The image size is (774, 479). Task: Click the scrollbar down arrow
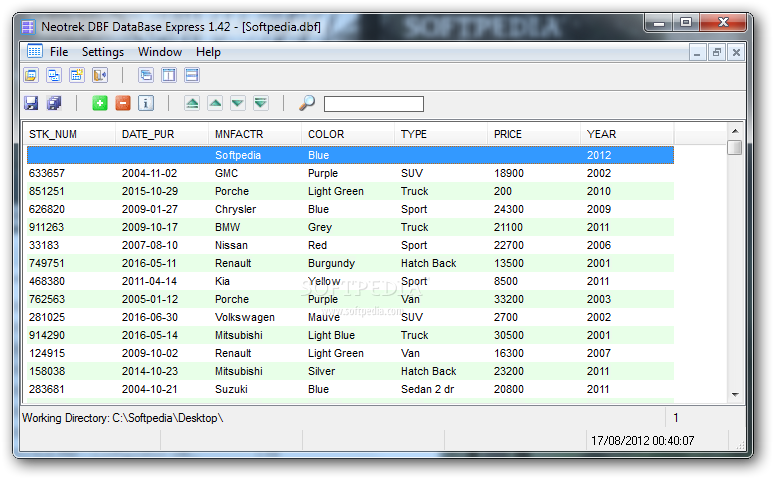tap(735, 394)
